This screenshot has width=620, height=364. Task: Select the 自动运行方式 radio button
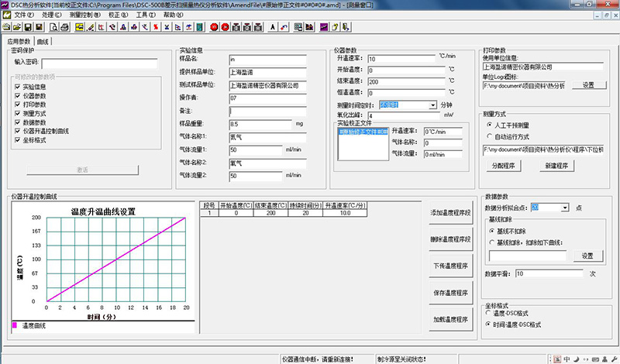click(488, 135)
